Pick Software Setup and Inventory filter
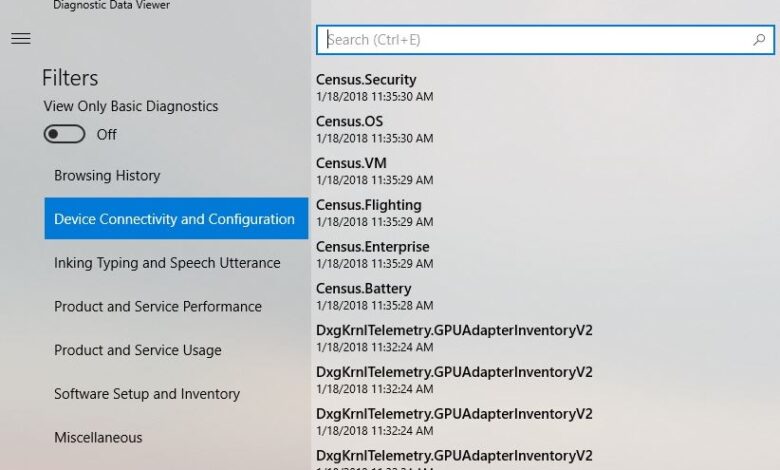780x470 pixels. tap(147, 394)
